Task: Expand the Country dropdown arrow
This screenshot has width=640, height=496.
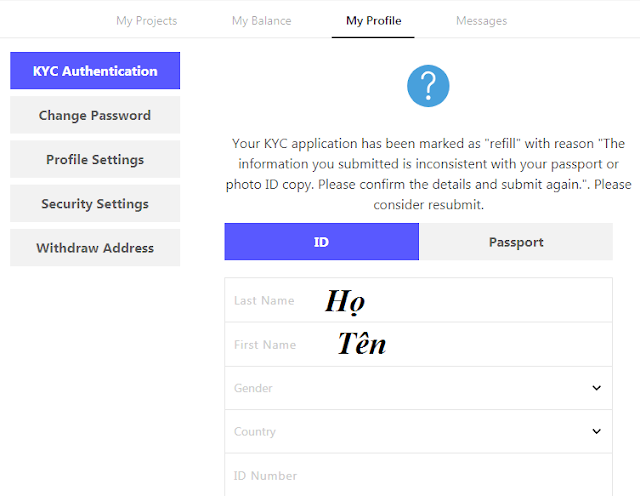Action: [x=597, y=432]
